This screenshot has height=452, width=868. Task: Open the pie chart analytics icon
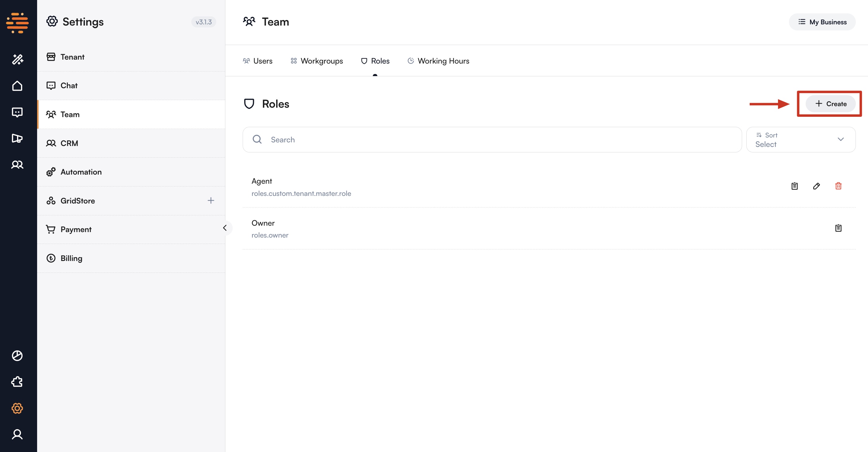click(x=17, y=356)
